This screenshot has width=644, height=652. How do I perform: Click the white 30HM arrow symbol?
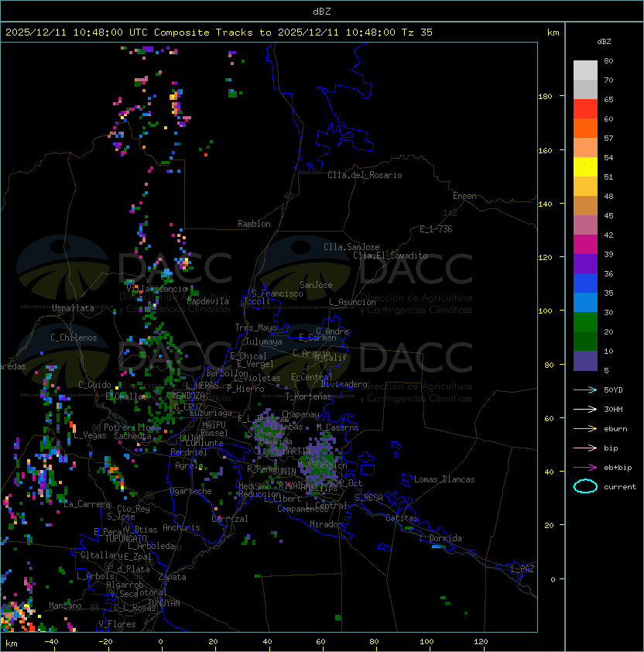point(585,409)
